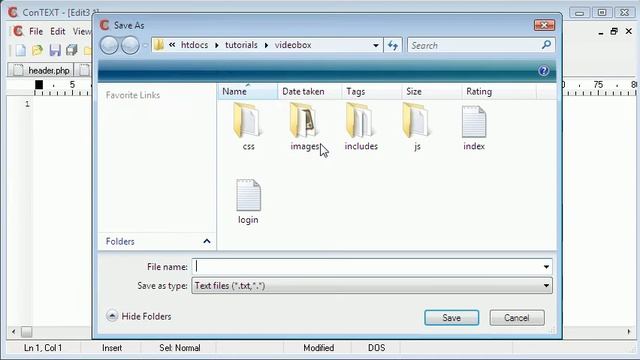Click the Back navigation button in Save As
The width and height of the screenshot is (640, 360).
coord(109,45)
